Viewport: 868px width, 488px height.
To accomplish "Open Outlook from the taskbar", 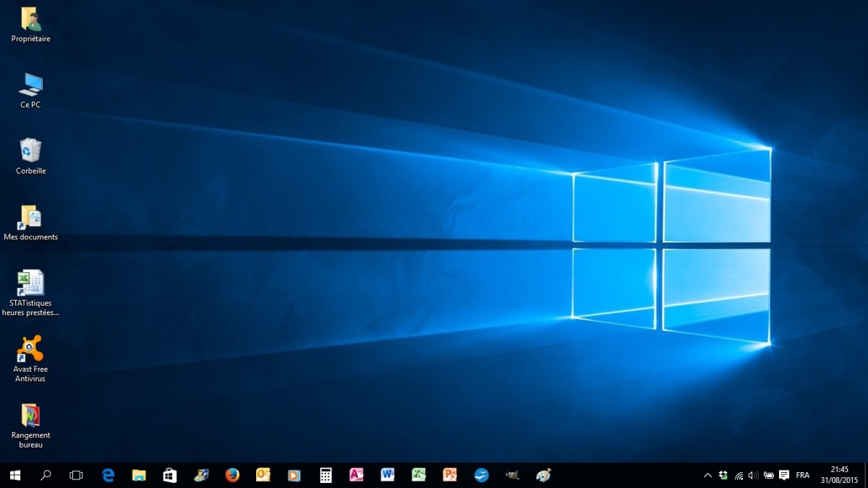I will click(263, 475).
